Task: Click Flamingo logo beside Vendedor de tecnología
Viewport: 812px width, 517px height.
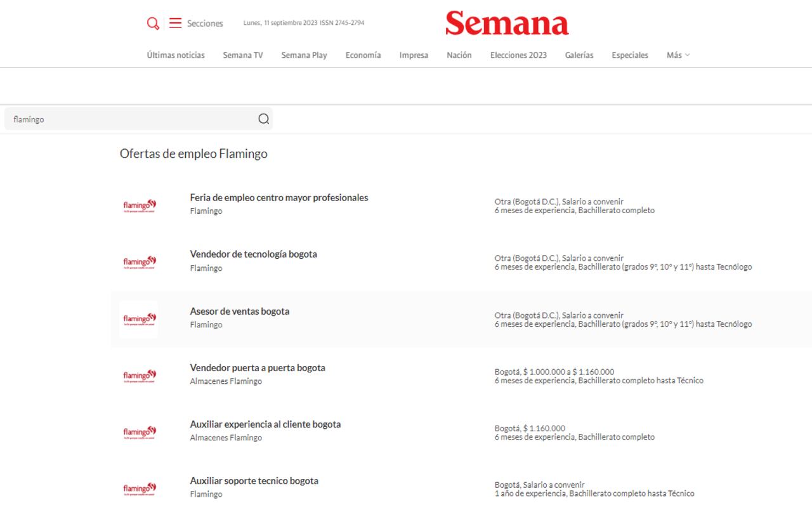Action: pos(139,261)
